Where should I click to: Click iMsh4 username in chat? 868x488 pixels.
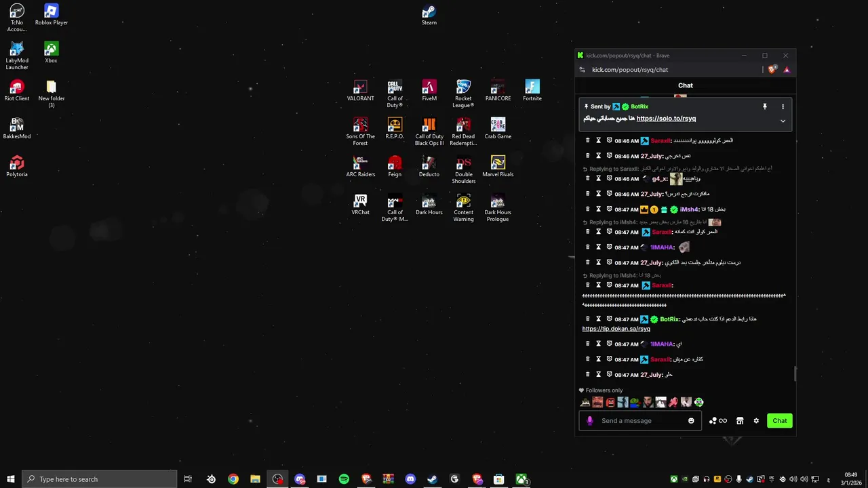689,209
